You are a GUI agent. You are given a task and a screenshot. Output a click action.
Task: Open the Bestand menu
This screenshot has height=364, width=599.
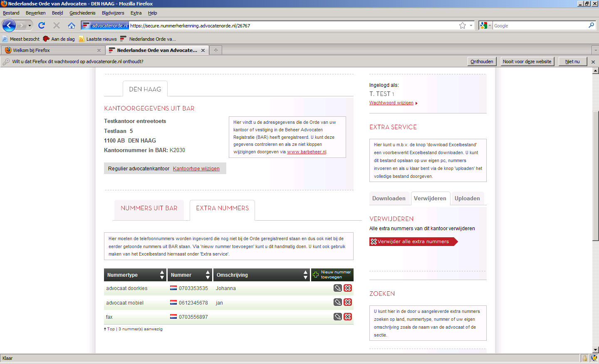click(x=11, y=13)
